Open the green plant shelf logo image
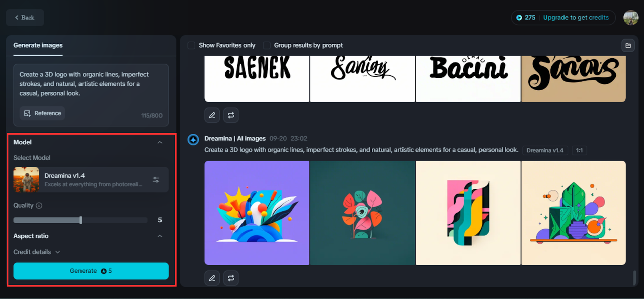 574,213
